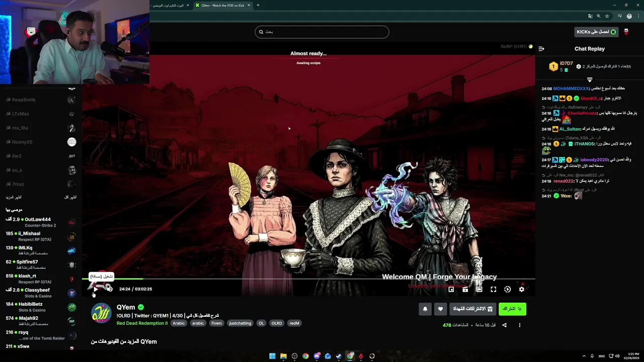The image size is (644, 362).
Task: Select the redM tag
Action: [294, 323]
